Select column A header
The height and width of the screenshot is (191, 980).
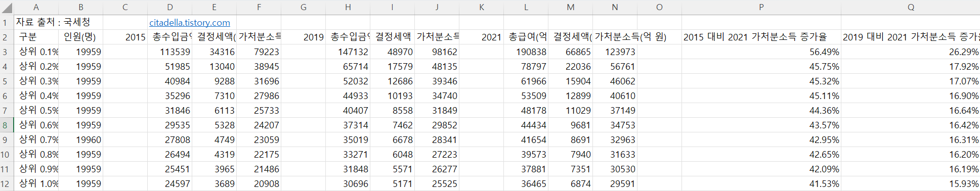point(36,7)
